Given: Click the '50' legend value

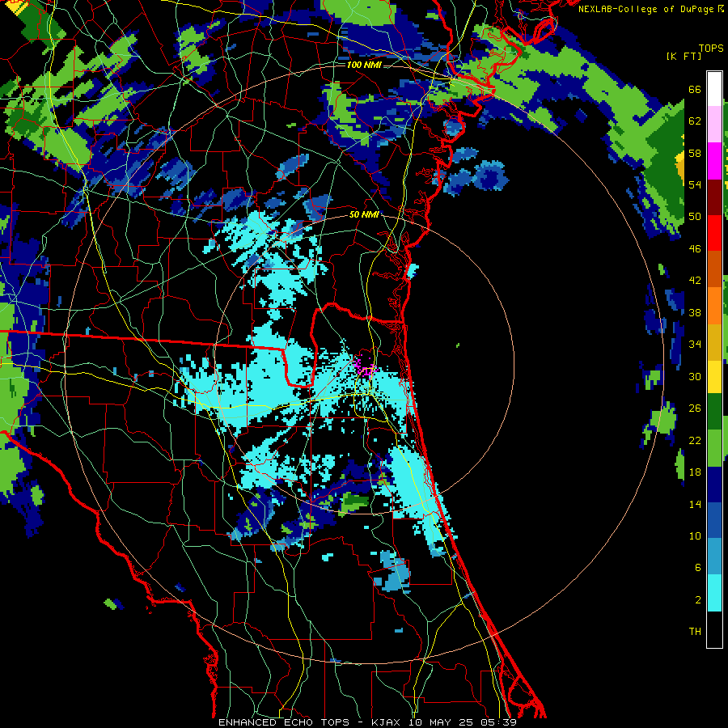Looking at the screenshot, I should 695,217.
